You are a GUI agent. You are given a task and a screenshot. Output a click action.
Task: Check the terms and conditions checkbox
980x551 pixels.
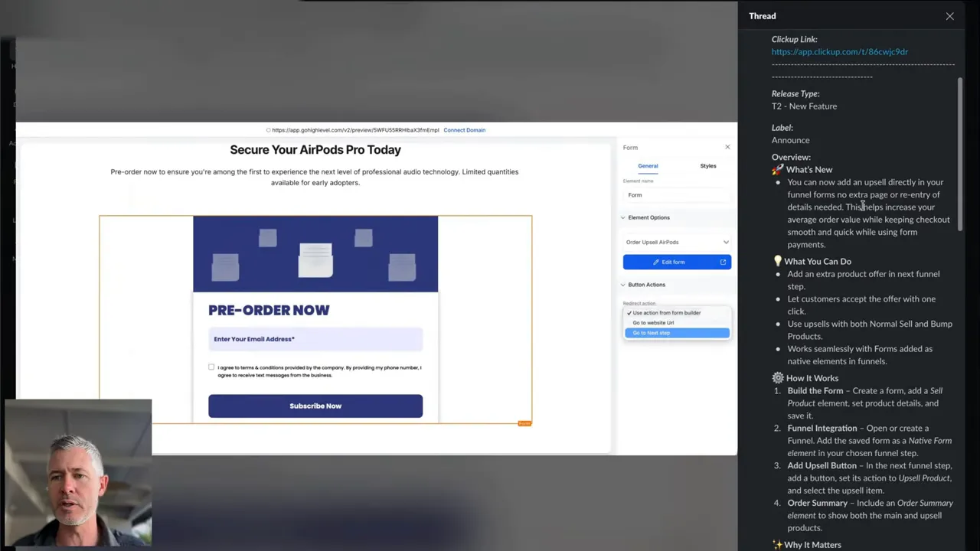tap(211, 367)
